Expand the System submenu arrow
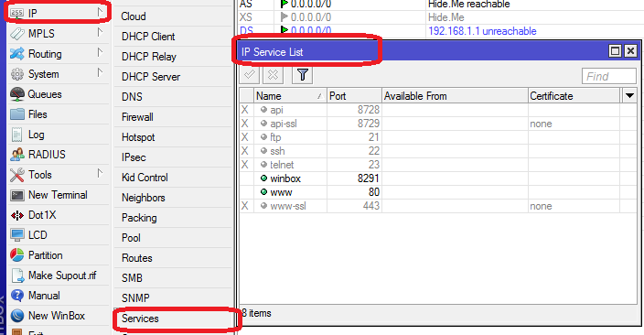Screen dimensions: 644x335 [100, 72]
